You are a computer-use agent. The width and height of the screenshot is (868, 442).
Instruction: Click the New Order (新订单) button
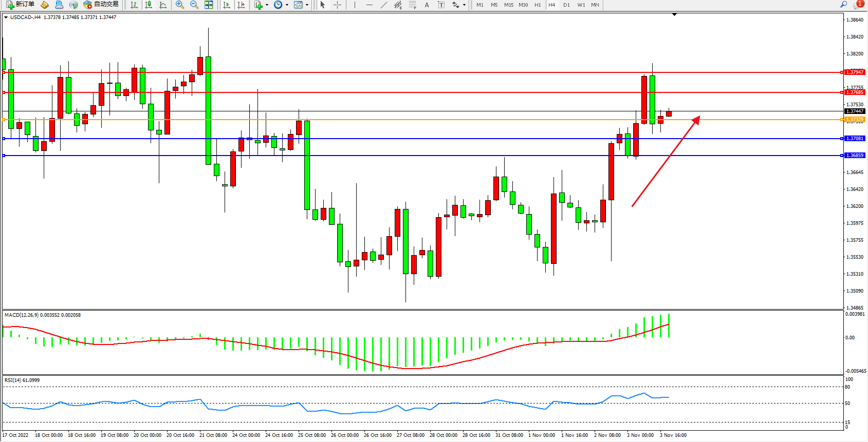tap(21, 5)
